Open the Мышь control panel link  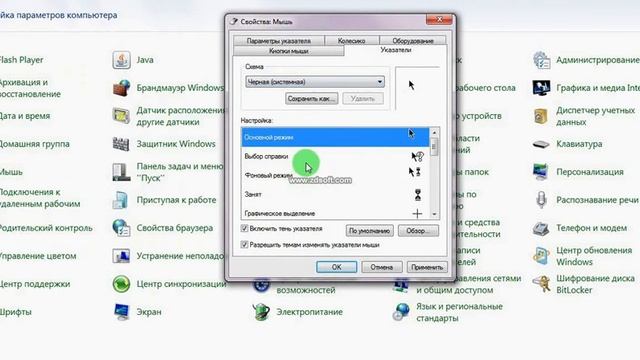(11, 172)
